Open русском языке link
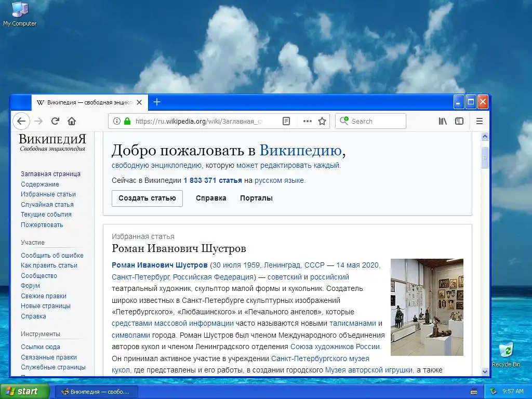The width and height of the screenshot is (532, 399). [279, 180]
